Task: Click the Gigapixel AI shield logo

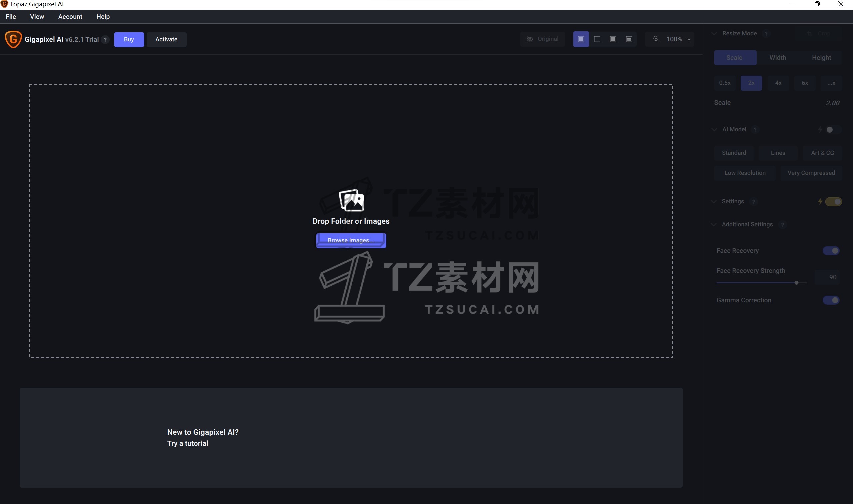Action: (x=13, y=39)
